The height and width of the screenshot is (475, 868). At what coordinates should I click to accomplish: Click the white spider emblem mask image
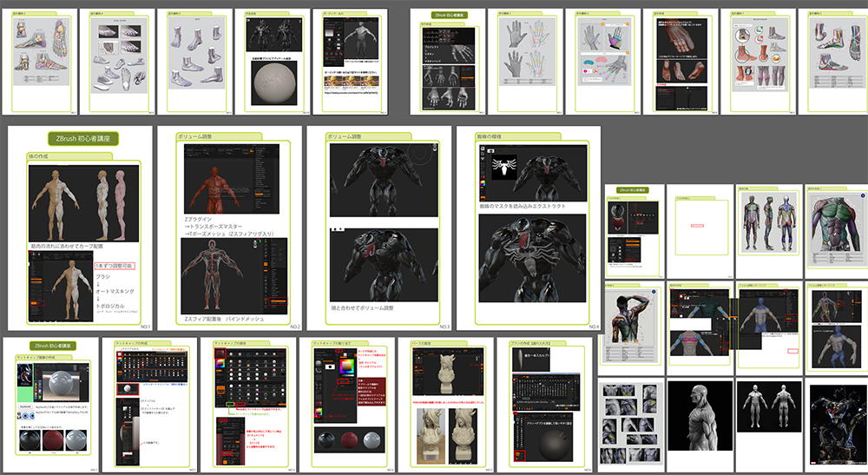coord(504,166)
